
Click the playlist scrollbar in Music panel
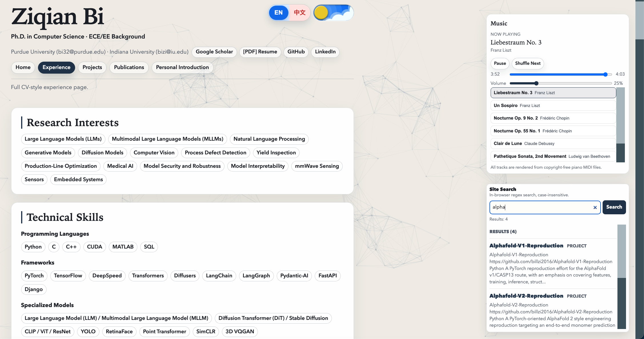pyautogui.click(x=621, y=125)
